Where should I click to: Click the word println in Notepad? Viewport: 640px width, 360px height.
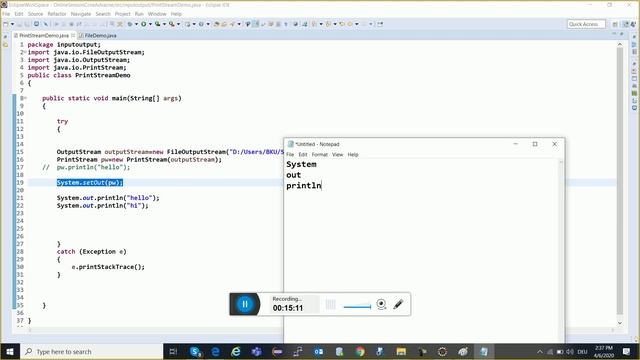(x=304, y=186)
